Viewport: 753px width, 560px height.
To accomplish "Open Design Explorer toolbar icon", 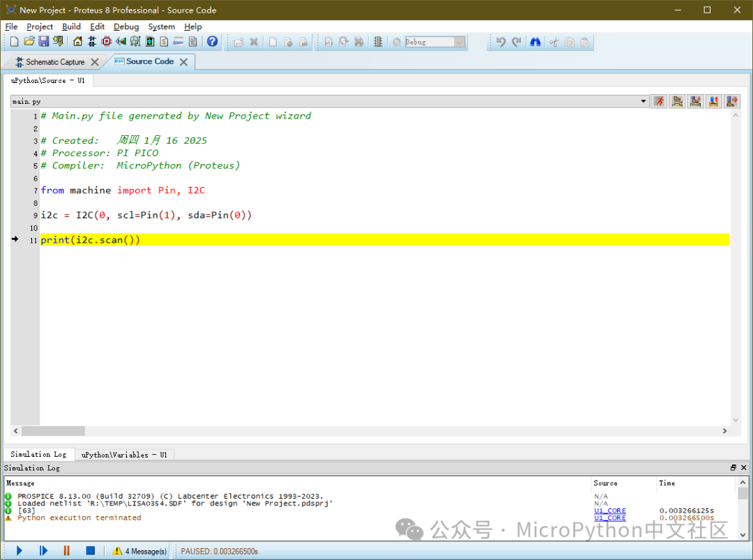I will coord(150,42).
